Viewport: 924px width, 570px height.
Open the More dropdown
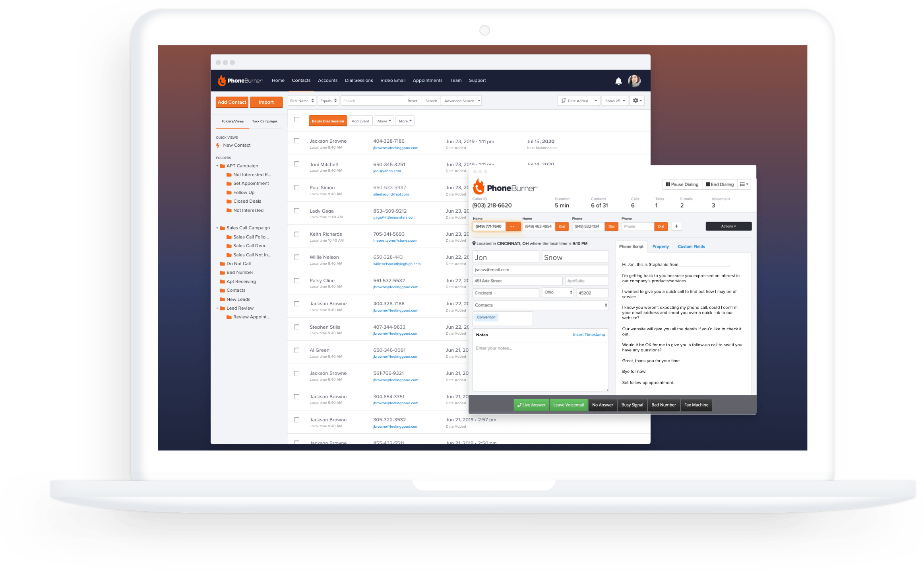point(405,121)
